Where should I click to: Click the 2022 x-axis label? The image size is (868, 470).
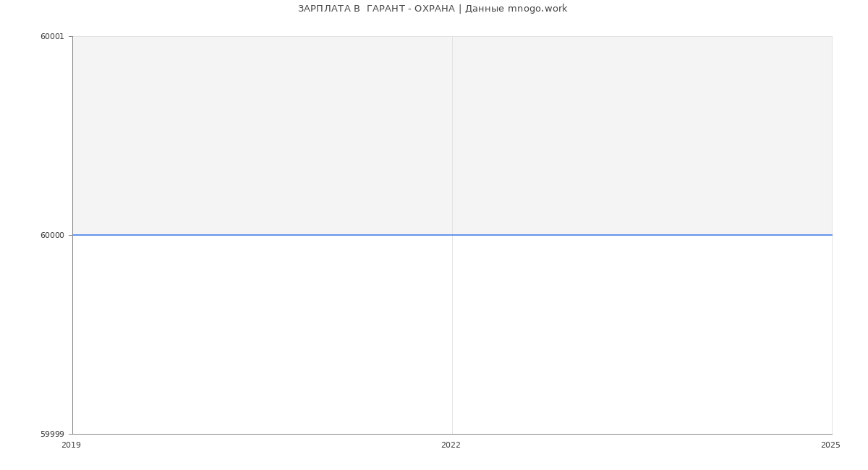tap(451, 445)
